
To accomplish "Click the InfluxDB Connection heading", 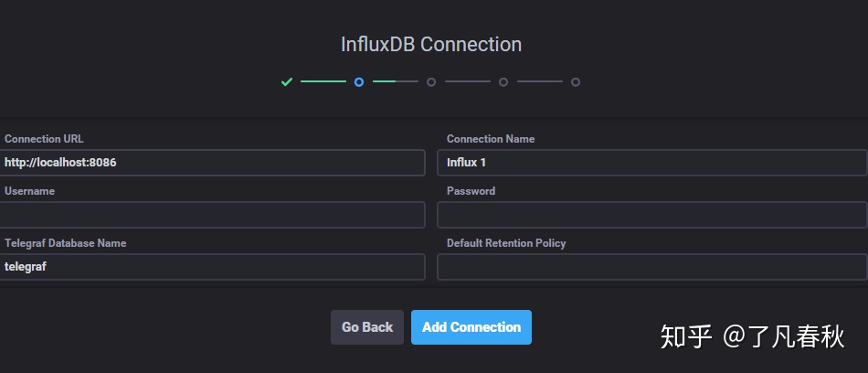I will point(430,44).
